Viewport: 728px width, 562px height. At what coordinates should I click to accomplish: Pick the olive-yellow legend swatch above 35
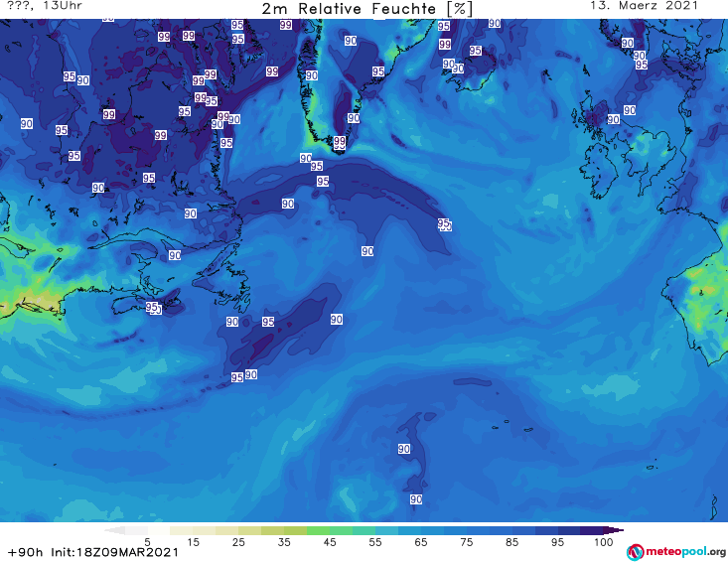tap(295, 530)
